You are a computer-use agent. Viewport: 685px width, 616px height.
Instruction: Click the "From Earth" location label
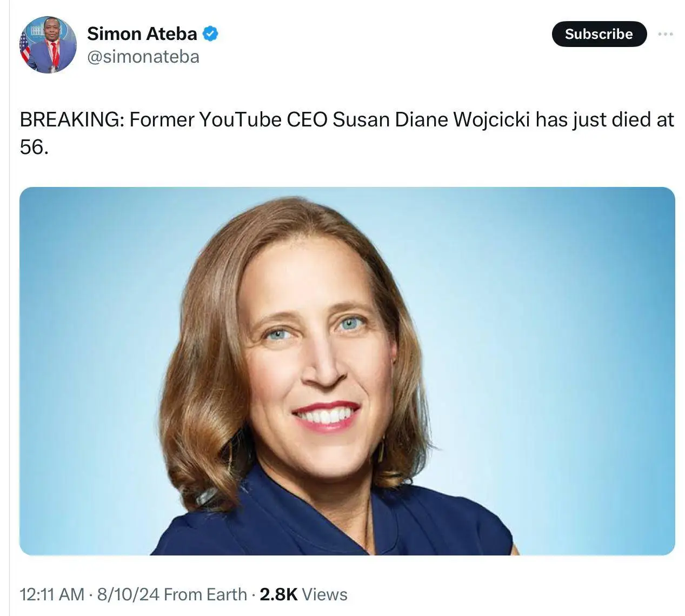(205, 594)
